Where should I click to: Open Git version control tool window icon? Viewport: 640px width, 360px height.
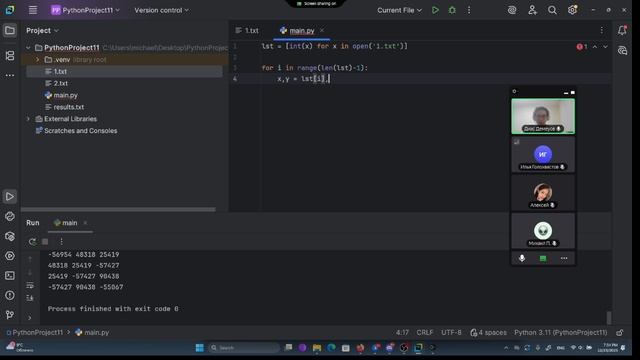10,315
